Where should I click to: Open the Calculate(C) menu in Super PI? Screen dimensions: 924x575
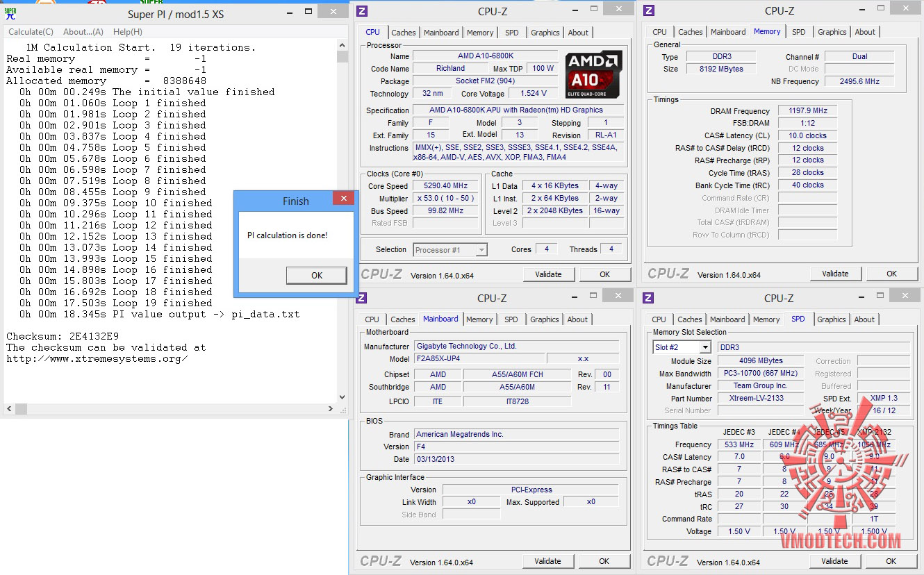(x=31, y=32)
